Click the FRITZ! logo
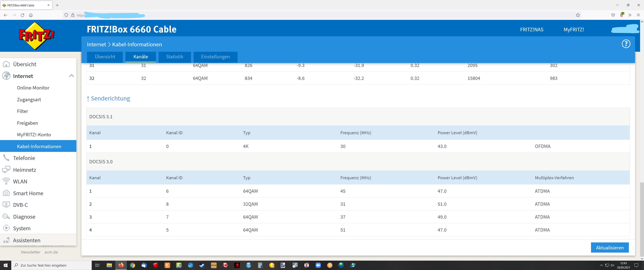Image resolution: width=644 pixels, height=270 pixels. [x=37, y=36]
